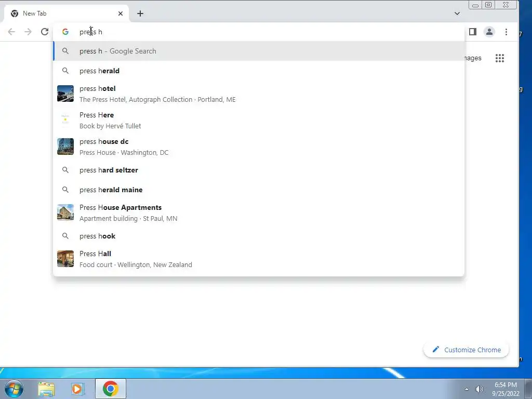The width and height of the screenshot is (532, 399).
Task: Click 'Press House · Washington, DC' subtitle
Action: coord(124,152)
